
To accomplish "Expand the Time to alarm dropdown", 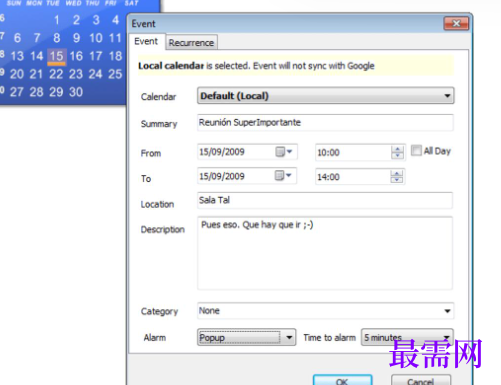I will pos(407,337).
